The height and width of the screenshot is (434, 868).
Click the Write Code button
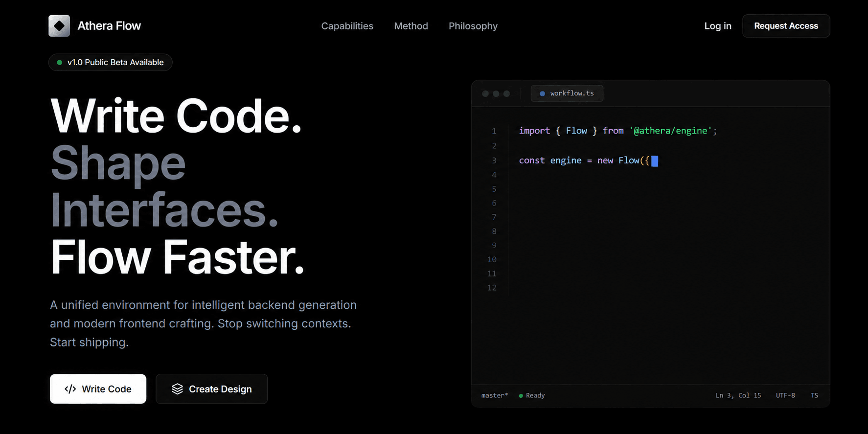[x=98, y=389]
